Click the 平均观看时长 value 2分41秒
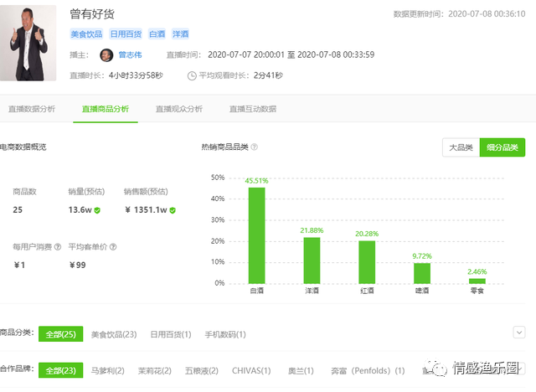Image resolution: width=536 pixels, height=392 pixels. [x=268, y=75]
